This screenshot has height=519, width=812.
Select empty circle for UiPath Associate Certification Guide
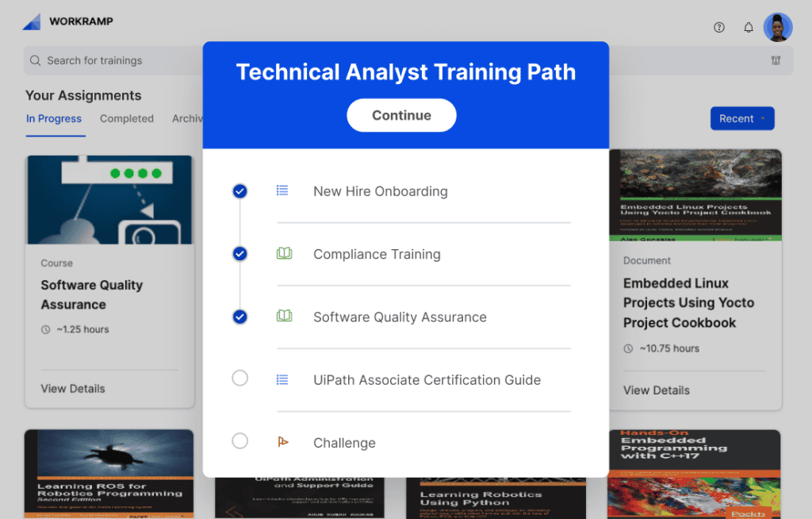239,378
